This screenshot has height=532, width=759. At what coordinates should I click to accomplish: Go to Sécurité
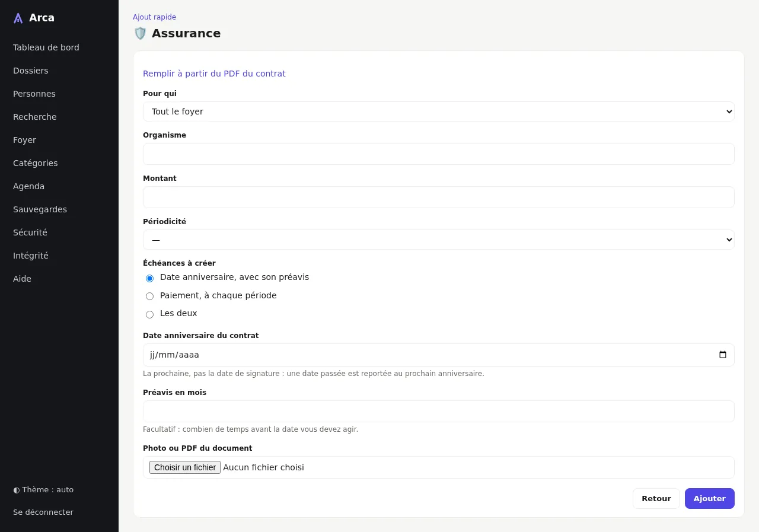click(x=30, y=232)
